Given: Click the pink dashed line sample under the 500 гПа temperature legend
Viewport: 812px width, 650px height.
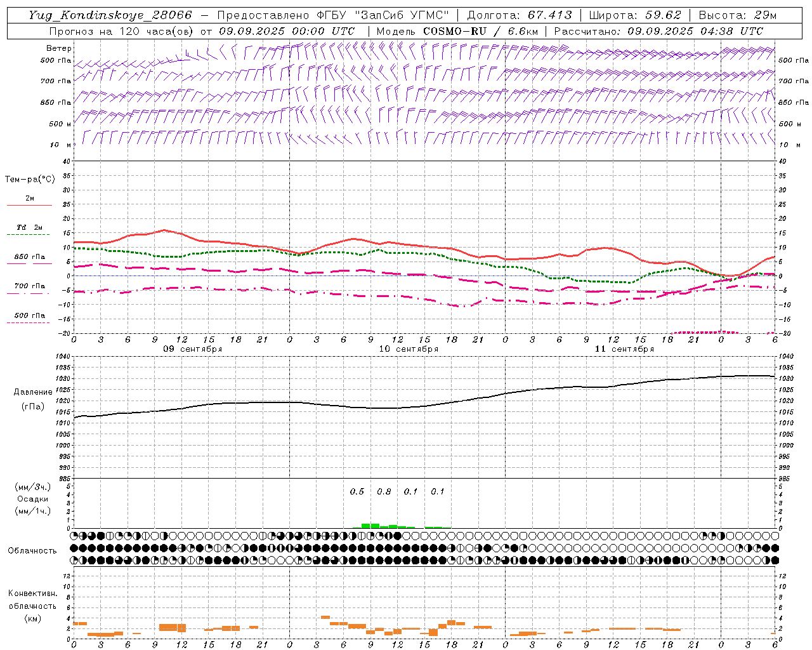Looking at the screenshot, I should (x=29, y=322).
